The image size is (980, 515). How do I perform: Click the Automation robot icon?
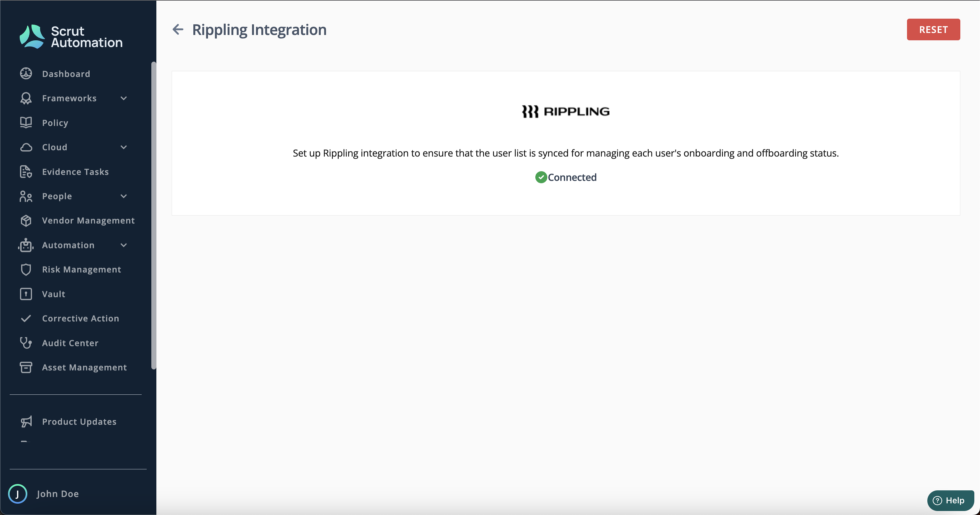[x=26, y=245]
